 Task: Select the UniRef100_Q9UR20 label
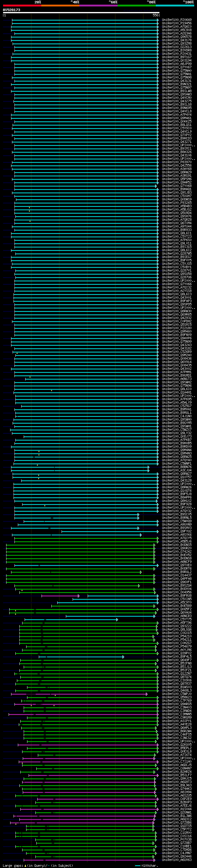[177, 548]
